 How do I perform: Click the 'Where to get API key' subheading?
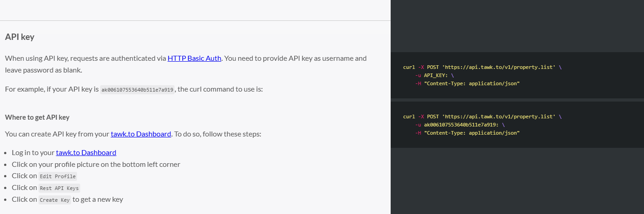tap(37, 117)
